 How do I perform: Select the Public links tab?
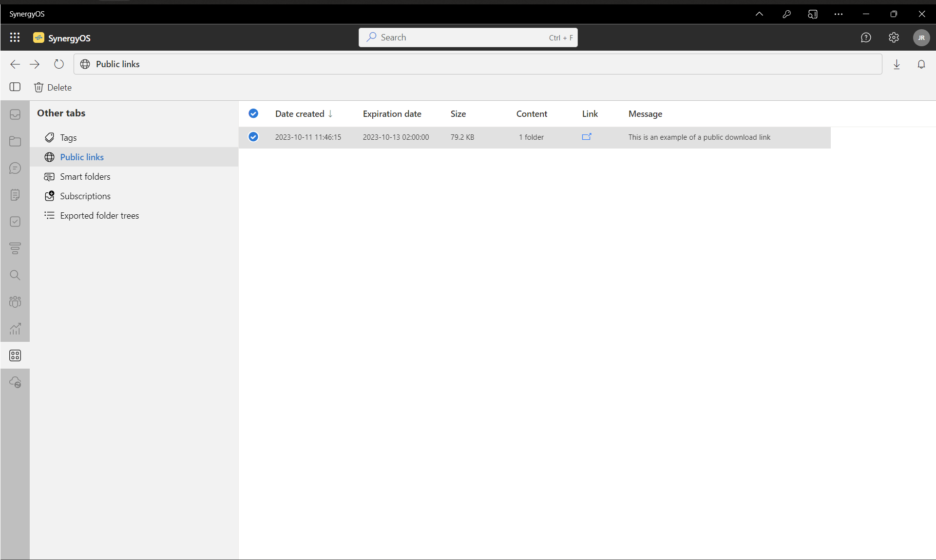point(134,157)
